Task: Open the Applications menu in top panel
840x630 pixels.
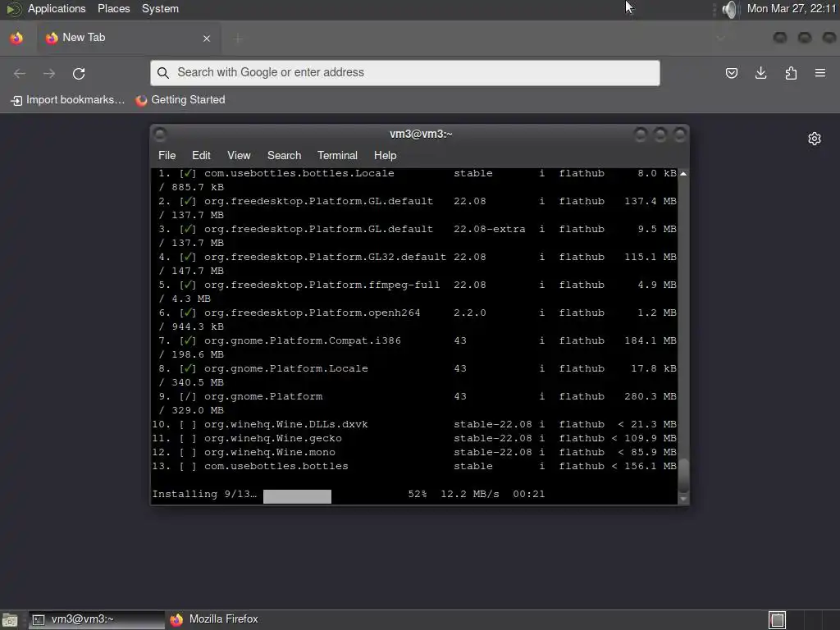Action: point(57,8)
